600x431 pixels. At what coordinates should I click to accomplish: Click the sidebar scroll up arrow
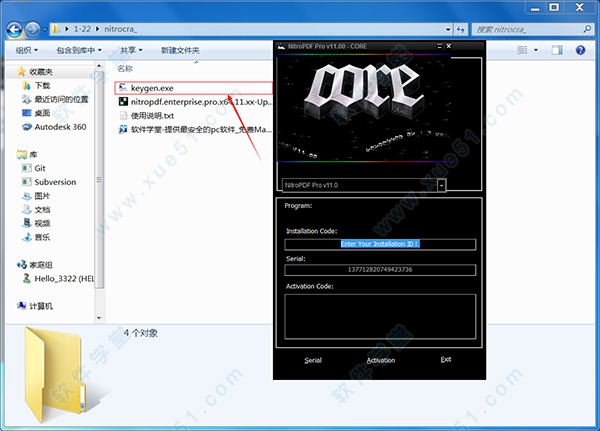[x=99, y=66]
